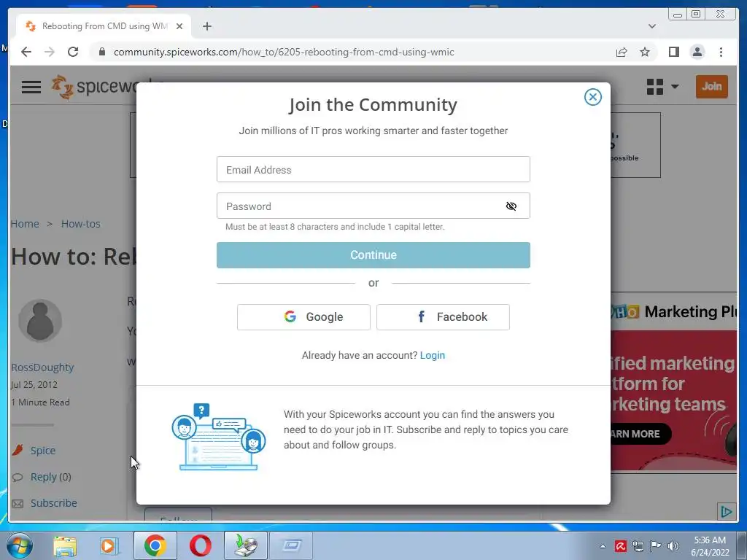
Task: Open Windows Media Player taskbar icon
Action: point(109,545)
